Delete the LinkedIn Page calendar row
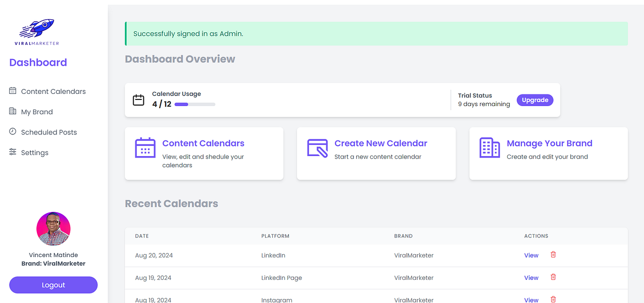 point(553,277)
